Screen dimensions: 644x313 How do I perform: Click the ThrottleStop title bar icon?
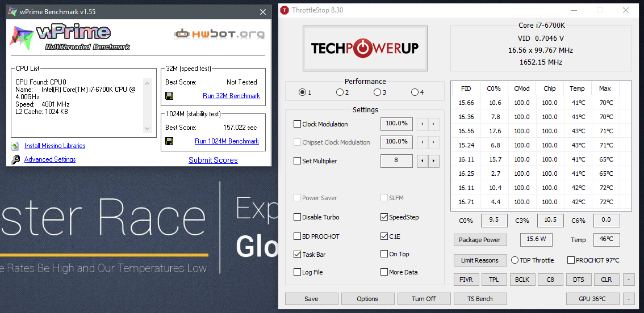coord(284,10)
